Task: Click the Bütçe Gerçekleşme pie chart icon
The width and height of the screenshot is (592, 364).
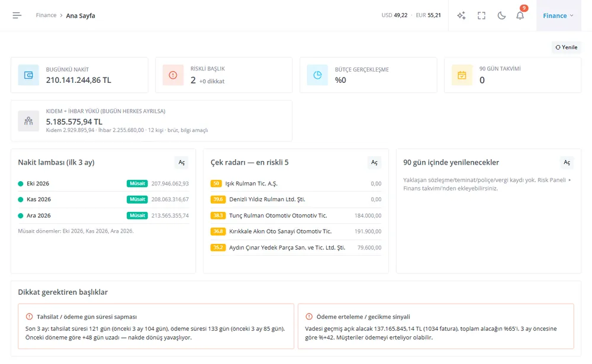Action: coord(317,75)
